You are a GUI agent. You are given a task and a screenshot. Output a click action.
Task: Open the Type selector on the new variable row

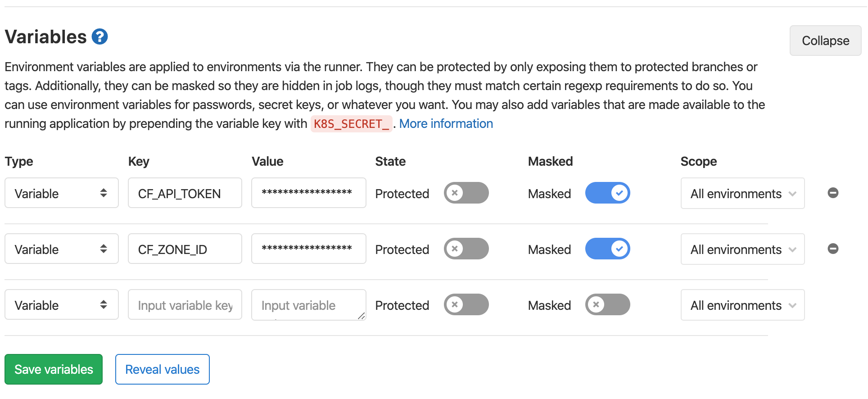pyautogui.click(x=61, y=304)
